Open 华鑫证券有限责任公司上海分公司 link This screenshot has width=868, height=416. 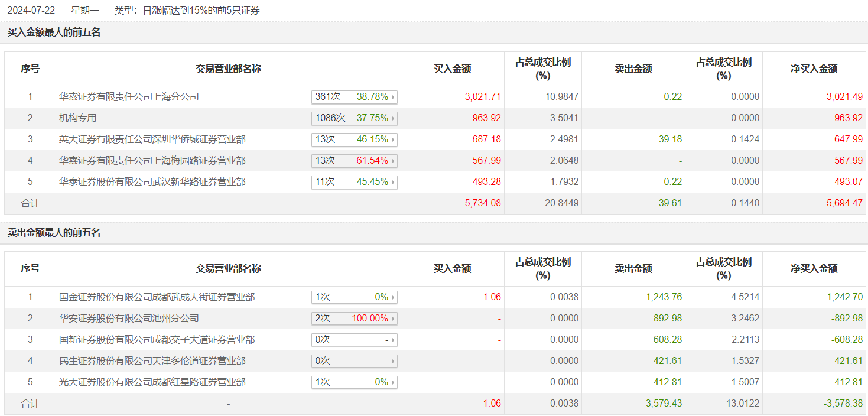(x=129, y=97)
